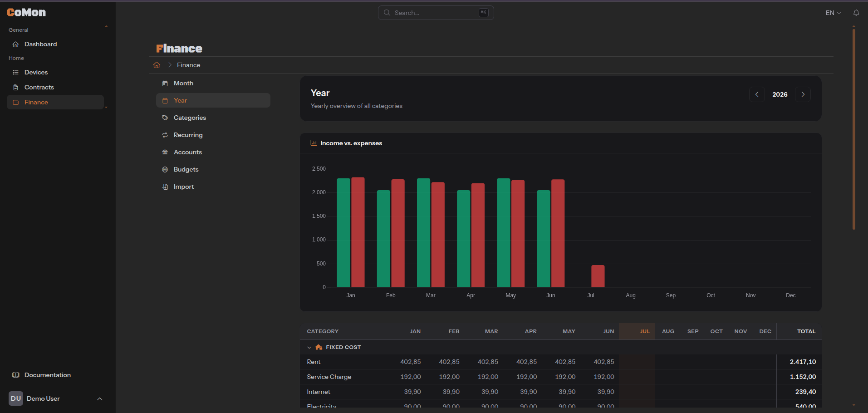Focus the Search input field
Image resolution: width=868 pixels, height=413 pixels.
click(436, 13)
